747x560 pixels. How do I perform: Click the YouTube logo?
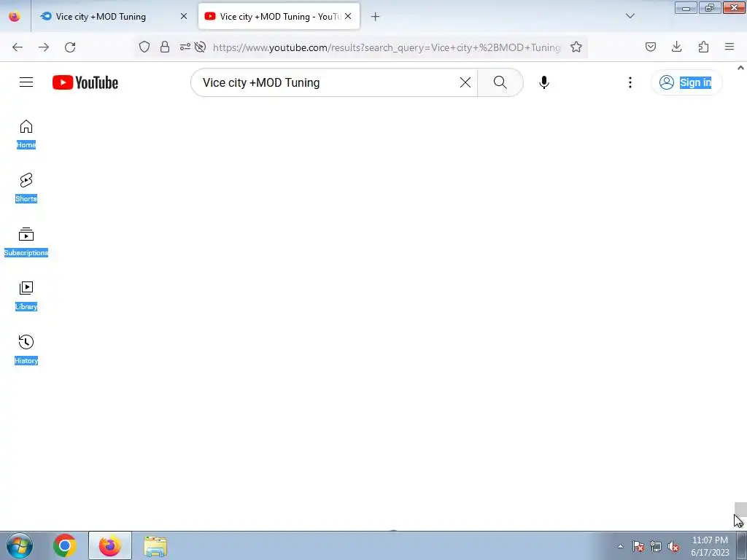tap(85, 82)
